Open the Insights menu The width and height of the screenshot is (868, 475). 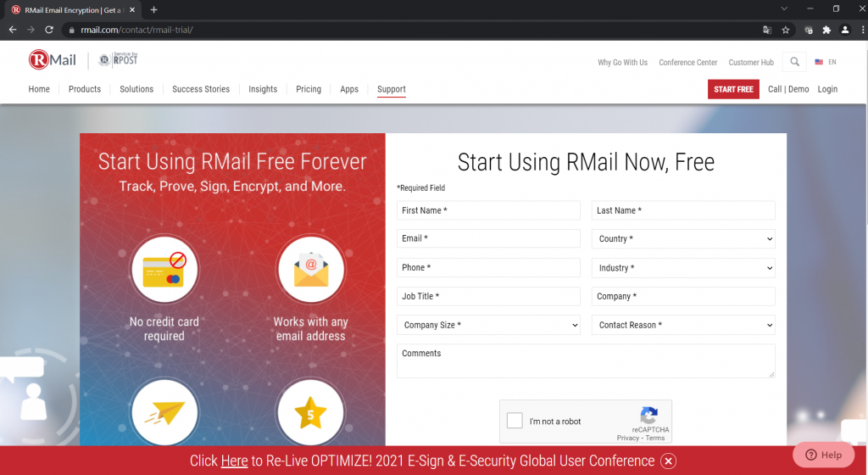click(263, 89)
